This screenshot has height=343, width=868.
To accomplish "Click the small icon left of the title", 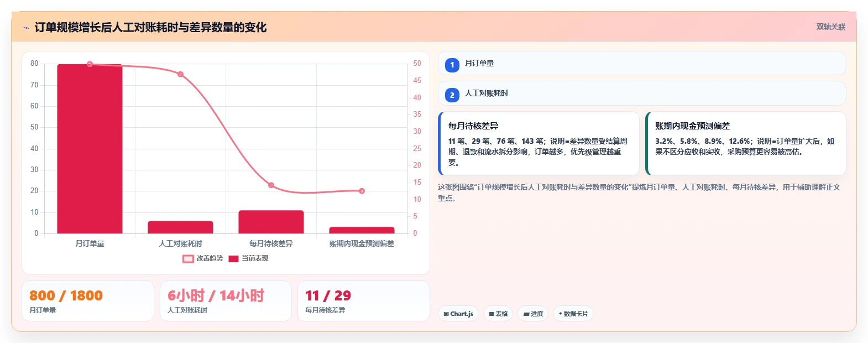I will coord(26,28).
